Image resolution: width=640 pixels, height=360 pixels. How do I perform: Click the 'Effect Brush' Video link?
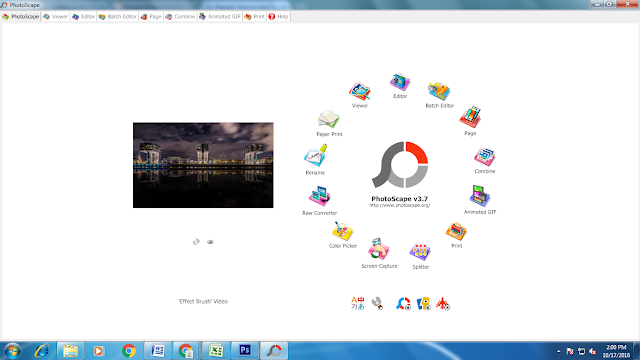203,302
